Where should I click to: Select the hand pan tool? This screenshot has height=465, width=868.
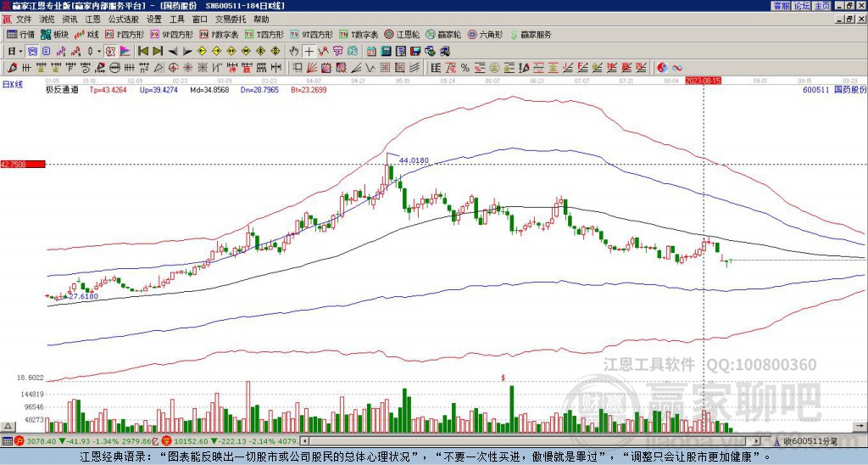click(x=294, y=52)
